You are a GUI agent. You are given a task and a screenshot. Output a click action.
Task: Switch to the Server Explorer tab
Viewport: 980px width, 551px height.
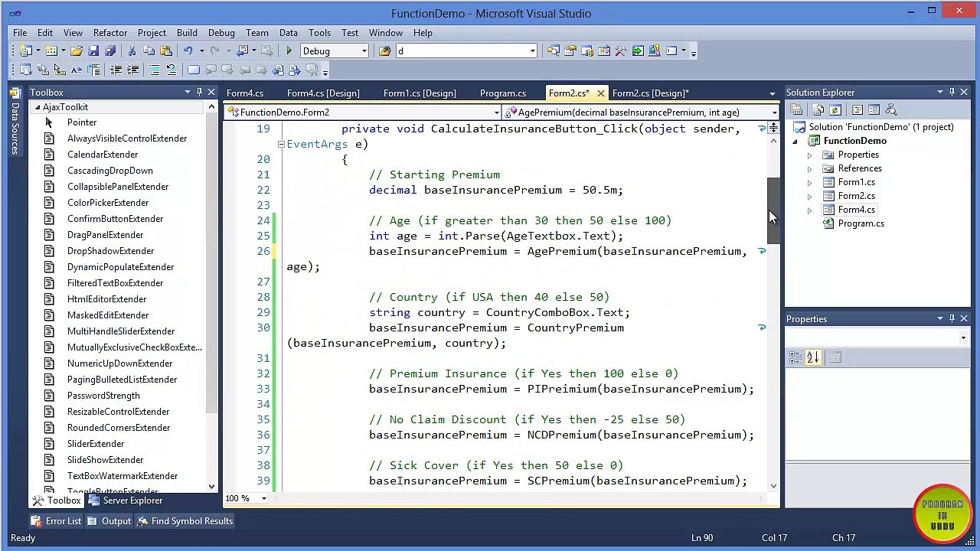126,500
